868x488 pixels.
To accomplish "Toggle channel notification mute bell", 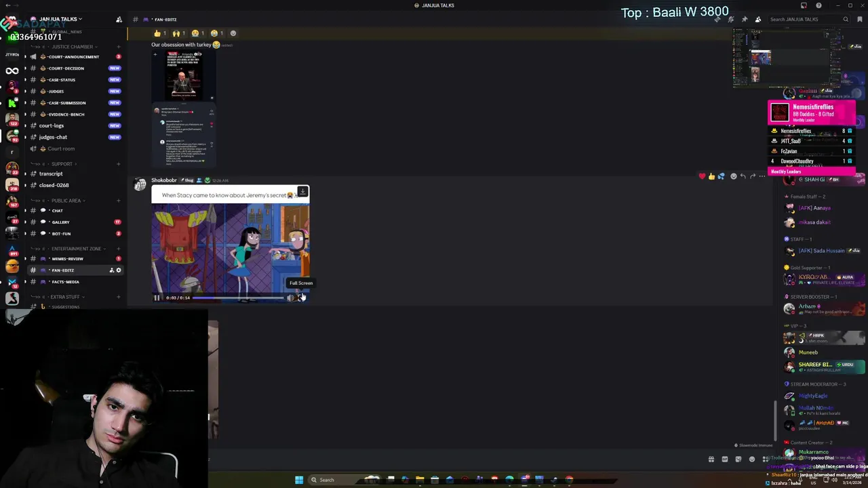I will [x=731, y=19].
